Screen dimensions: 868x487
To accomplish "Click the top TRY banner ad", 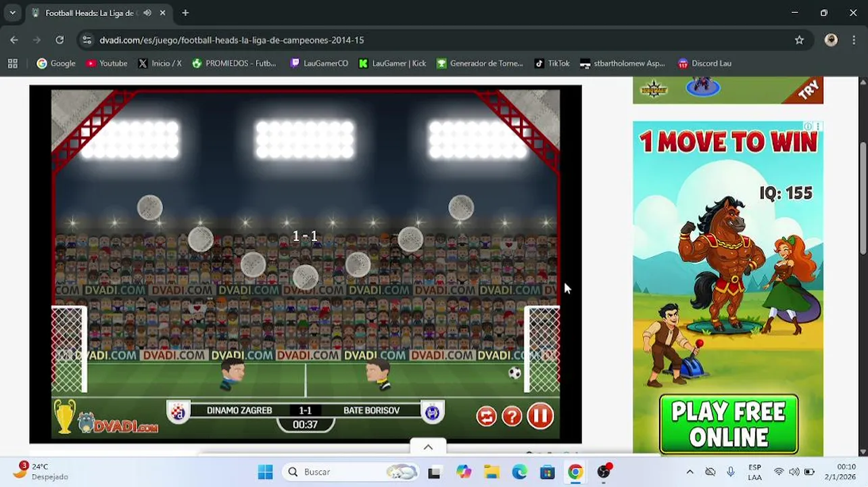I will click(727, 90).
